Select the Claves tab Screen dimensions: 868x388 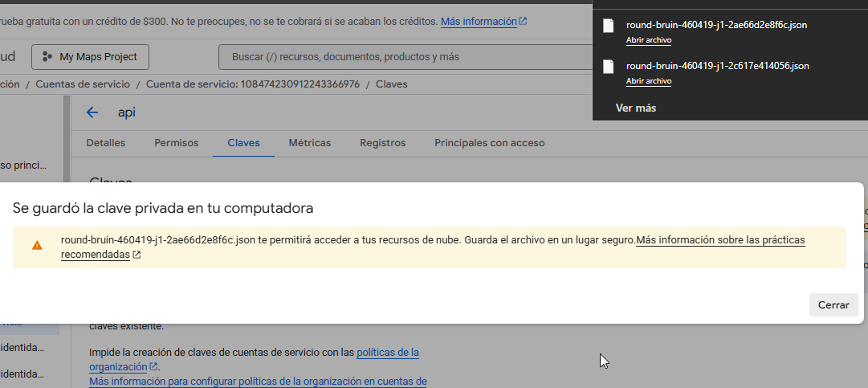(x=243, y=143)
